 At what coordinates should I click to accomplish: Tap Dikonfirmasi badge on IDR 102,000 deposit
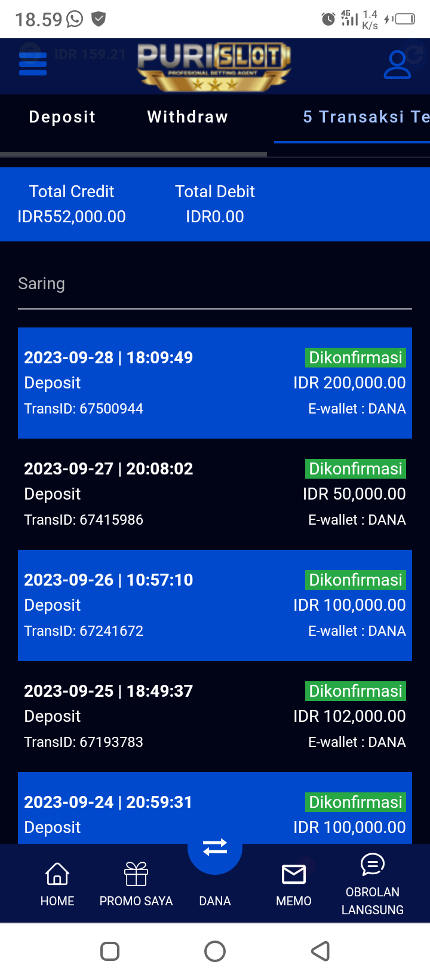[x=355, y=691]
